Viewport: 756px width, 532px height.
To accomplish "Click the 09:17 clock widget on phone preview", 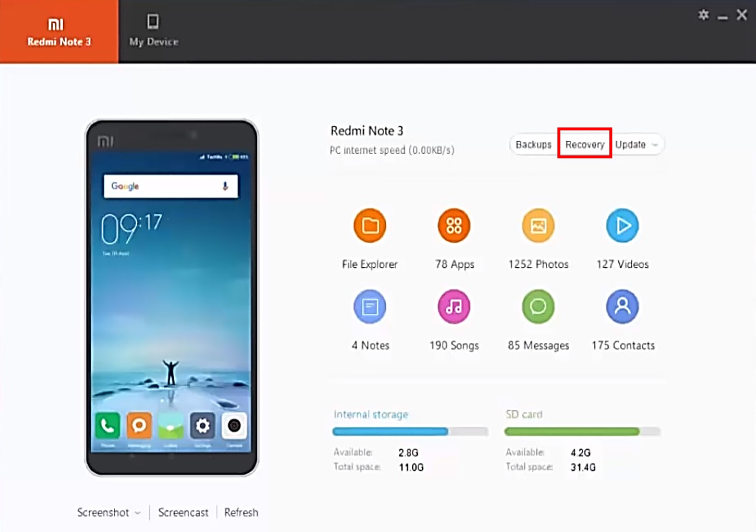I will 131,229.
